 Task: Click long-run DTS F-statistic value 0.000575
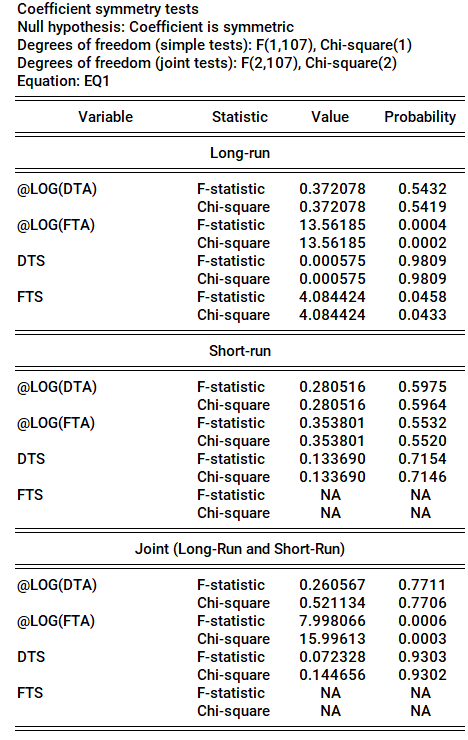(x=332, y=261)
